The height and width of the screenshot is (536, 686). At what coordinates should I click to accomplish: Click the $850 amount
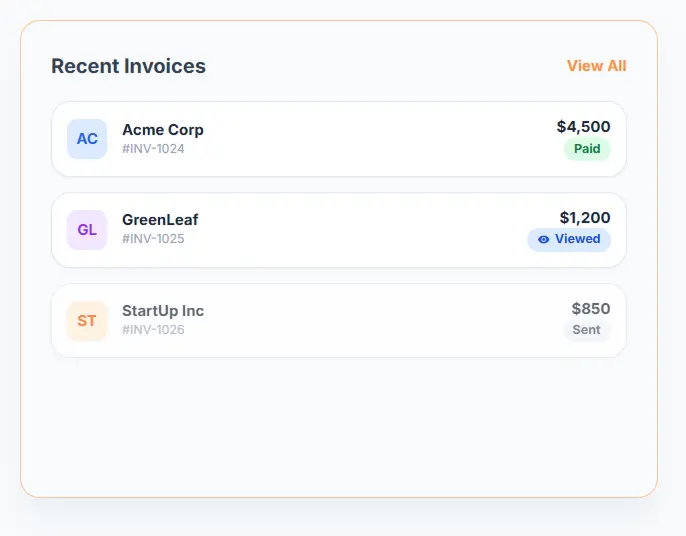590,309
